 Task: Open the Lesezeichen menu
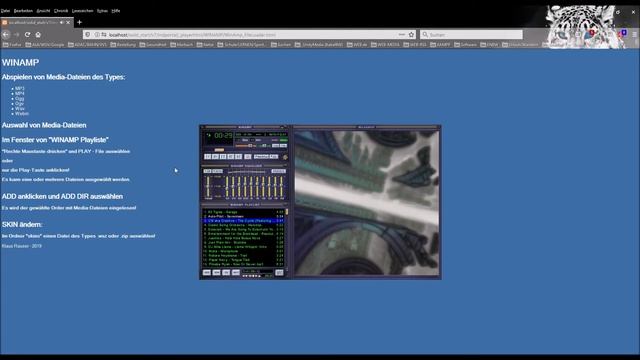tap(82, 11)
